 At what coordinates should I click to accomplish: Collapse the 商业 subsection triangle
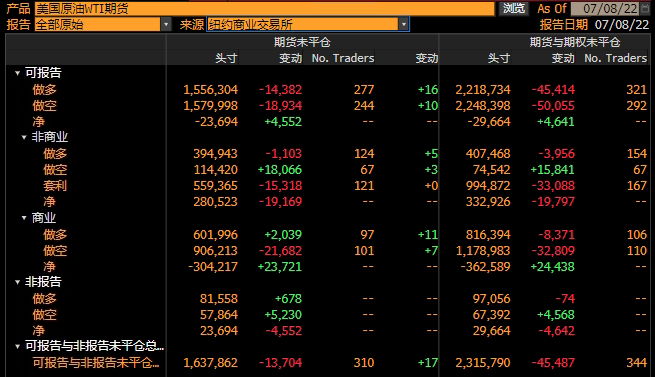pyautogui.click(x=24, y=218)
